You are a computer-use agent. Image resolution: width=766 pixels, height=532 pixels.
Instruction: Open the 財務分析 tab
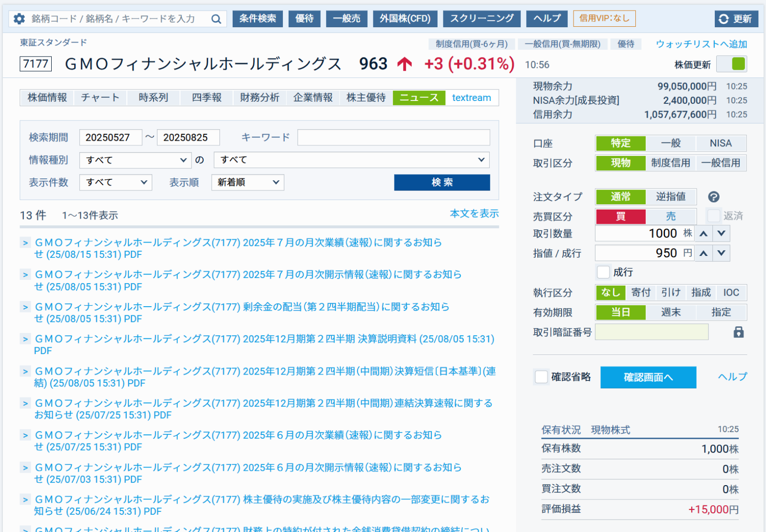(259, 98)
